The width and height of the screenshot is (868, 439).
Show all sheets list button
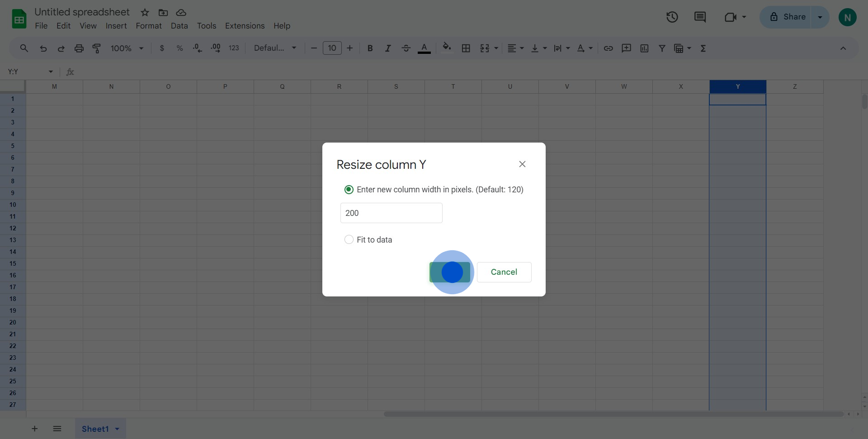(57, 429)
